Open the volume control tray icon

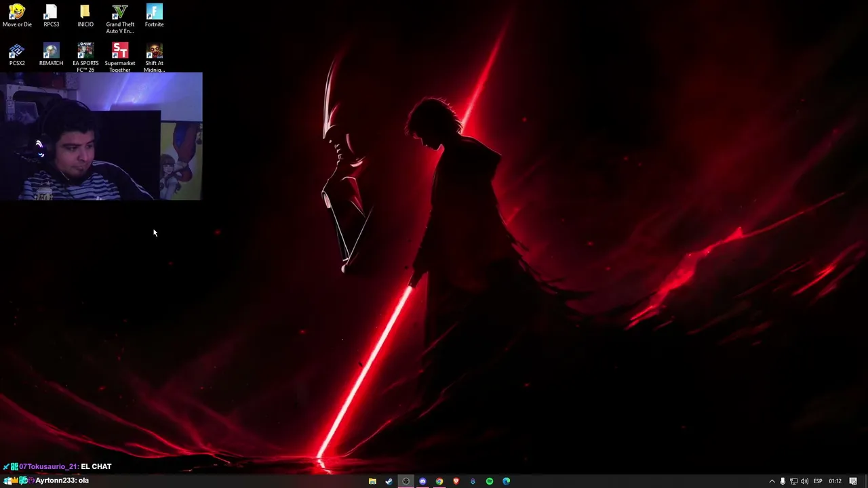click(804, 481)
